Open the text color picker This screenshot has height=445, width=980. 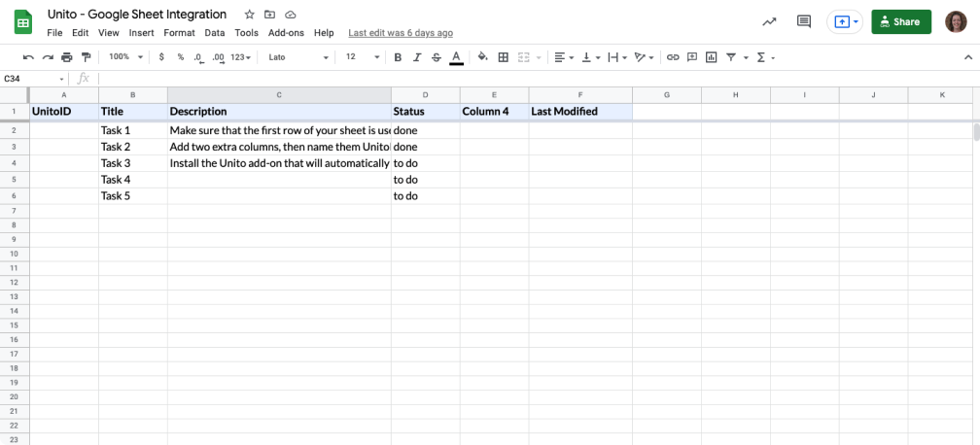(456, 57)
